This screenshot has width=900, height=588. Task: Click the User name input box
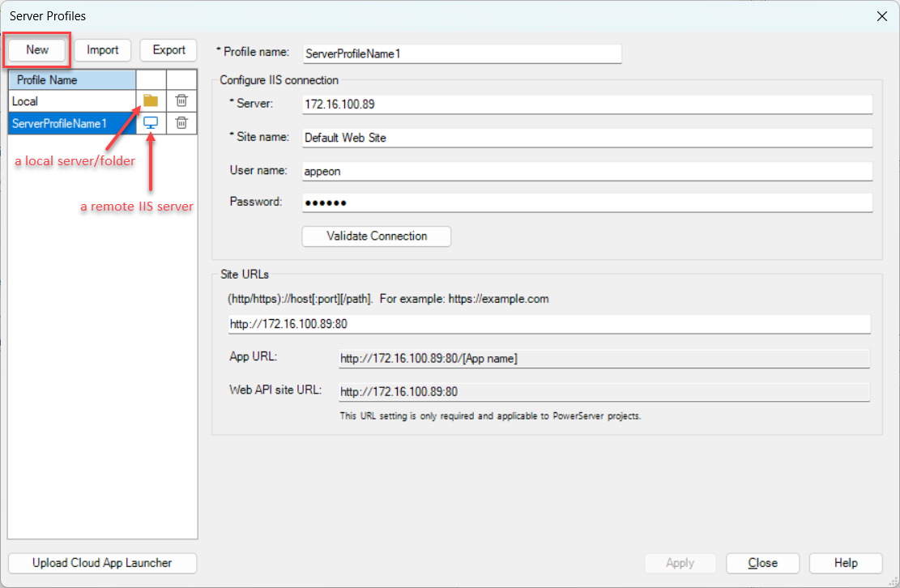point(586,171)
